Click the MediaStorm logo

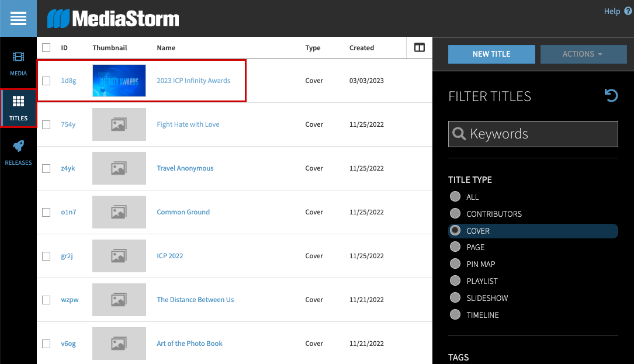coord(113,19)
